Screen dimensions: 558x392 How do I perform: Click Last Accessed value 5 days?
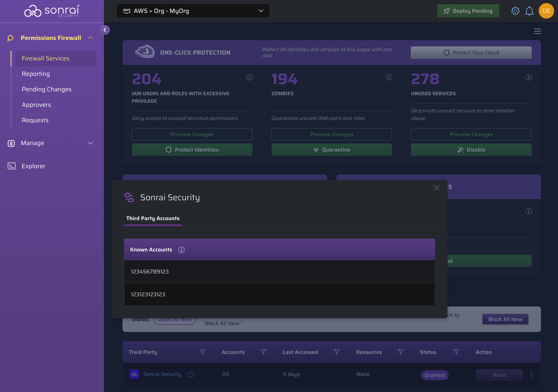[291, 374]
